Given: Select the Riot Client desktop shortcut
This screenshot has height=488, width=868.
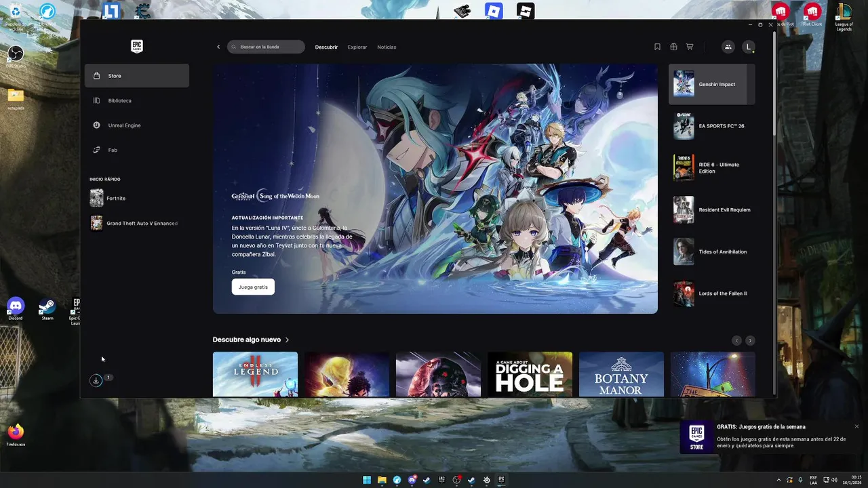Looking at the screenshot, I should (x=812, y=15).
